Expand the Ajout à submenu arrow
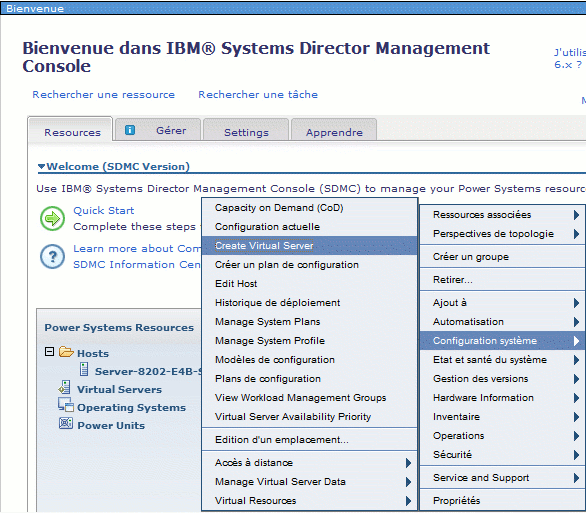 [x=576, y=303]
